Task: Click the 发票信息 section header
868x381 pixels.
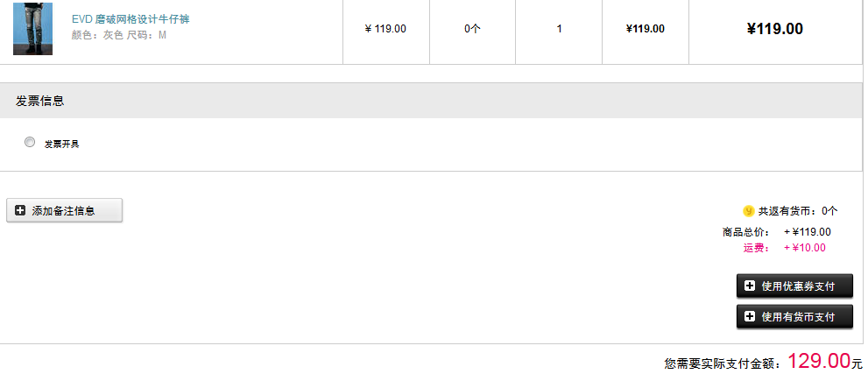Action: pyautogui.click(x=40, y=101)
